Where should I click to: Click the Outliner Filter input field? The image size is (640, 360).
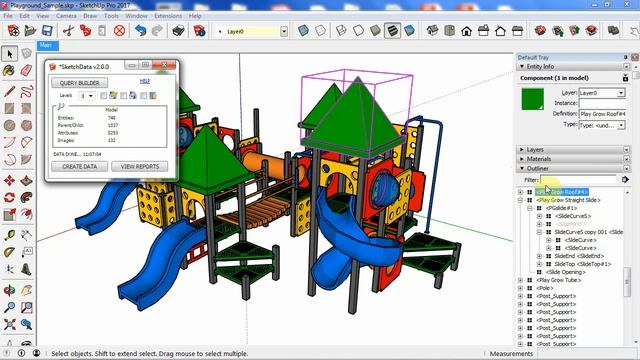579,180
